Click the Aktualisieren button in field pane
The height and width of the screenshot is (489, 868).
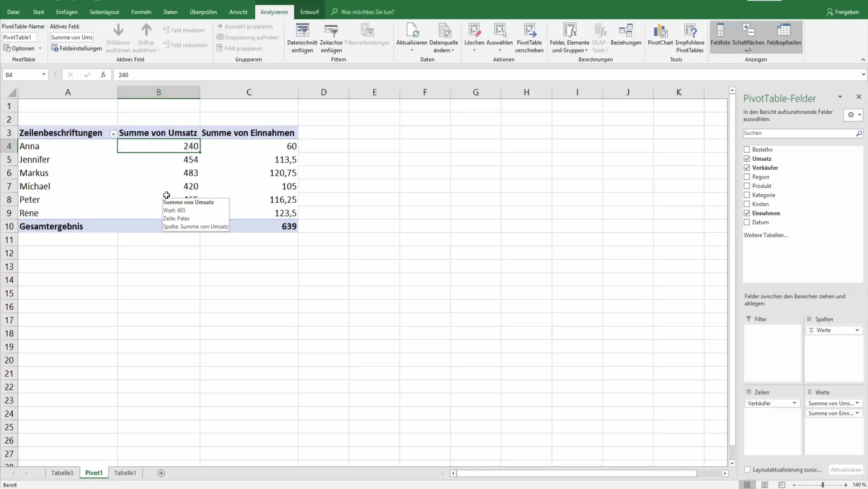[846, 470]
